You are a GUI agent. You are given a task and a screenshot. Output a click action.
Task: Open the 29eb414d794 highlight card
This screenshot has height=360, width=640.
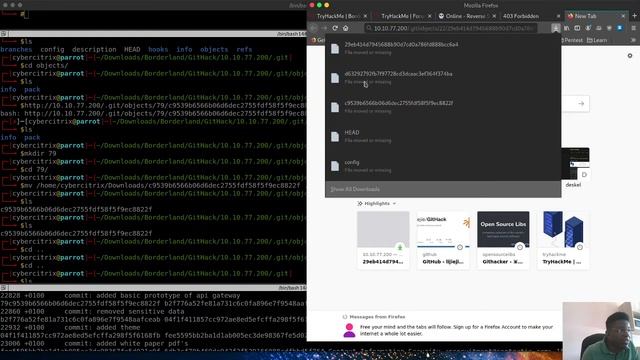point(383,240)
